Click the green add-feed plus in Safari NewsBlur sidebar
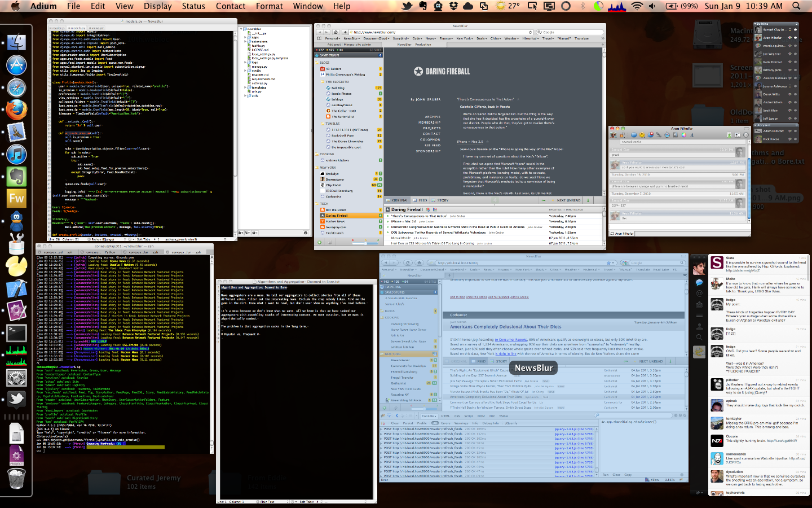Image resolution: width=812 pixels, height=508 pixels. click(x=319, y=242)
